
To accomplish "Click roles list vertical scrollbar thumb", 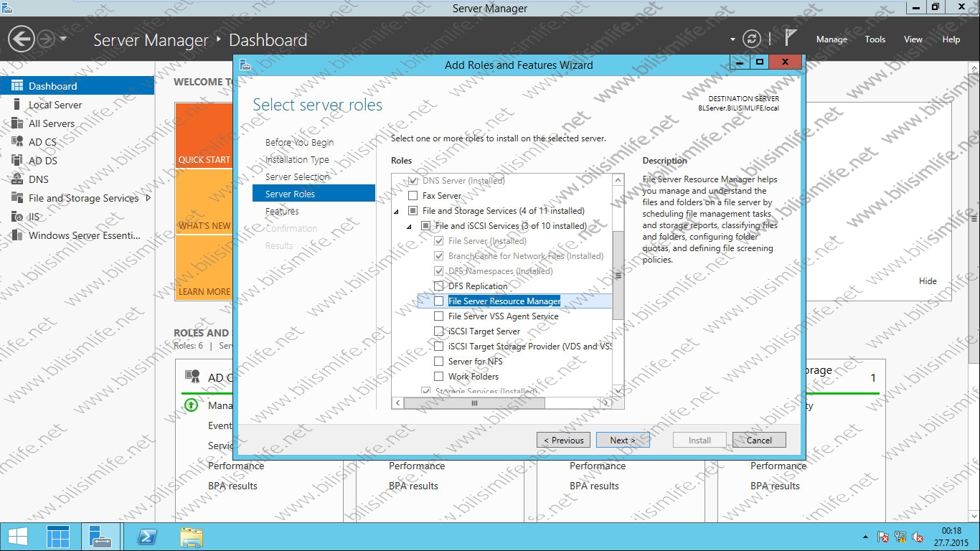I will point(618,275).
